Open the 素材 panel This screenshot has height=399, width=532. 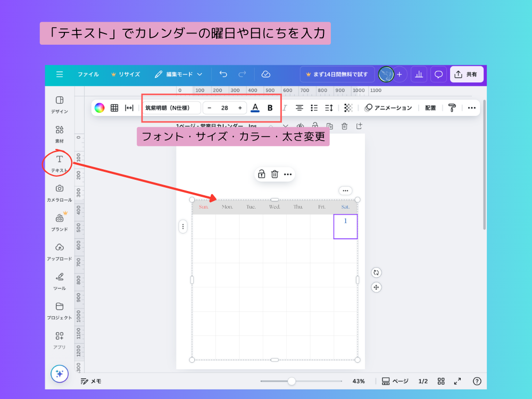(x=59, y=133)
